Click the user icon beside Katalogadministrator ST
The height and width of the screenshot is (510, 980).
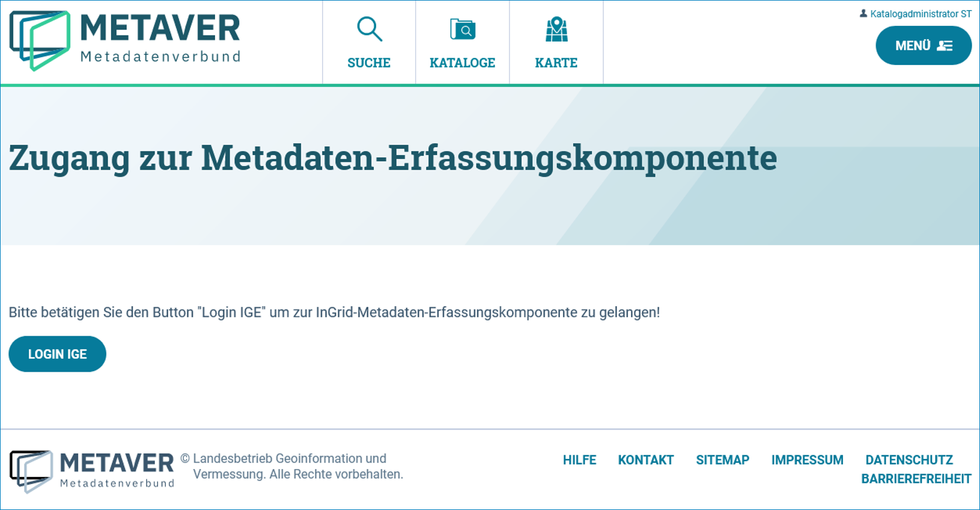[863, 13]
